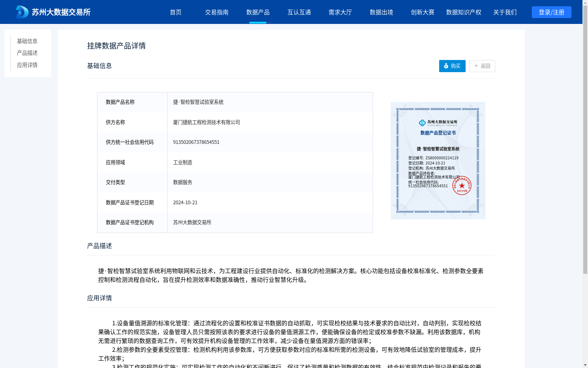The height and width of the screenshot is (368, 588).
Task: Go to 交易指南 in the navigation
Action: point(217,12)
